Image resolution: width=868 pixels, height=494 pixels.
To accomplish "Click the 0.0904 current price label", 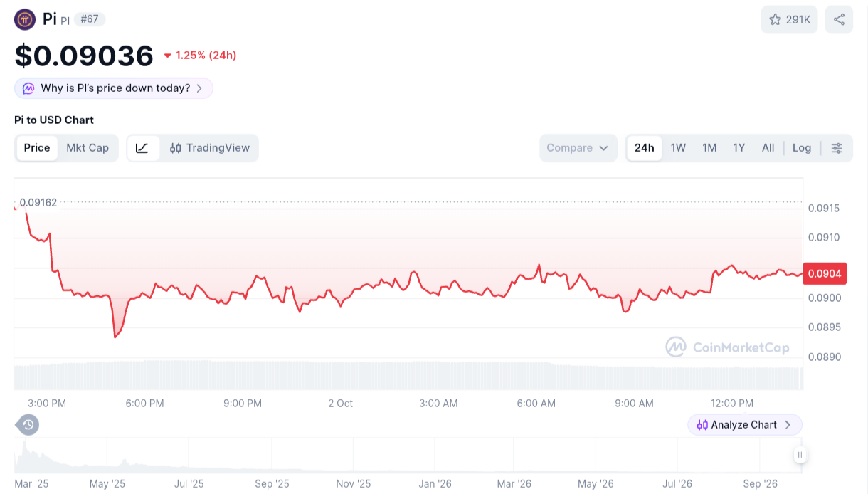I will (824, 273).
